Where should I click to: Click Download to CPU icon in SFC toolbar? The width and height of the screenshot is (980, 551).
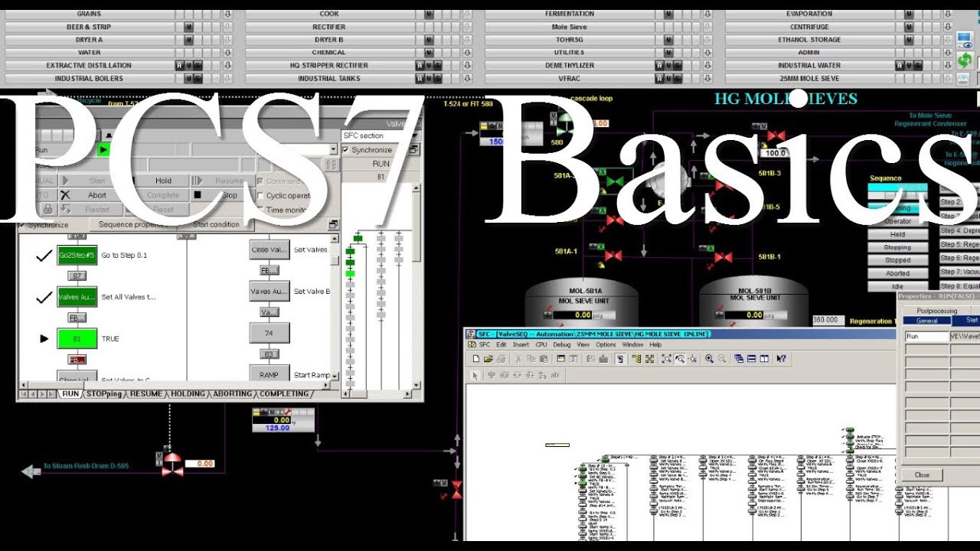pyautogui.click(x=603, y=358)
